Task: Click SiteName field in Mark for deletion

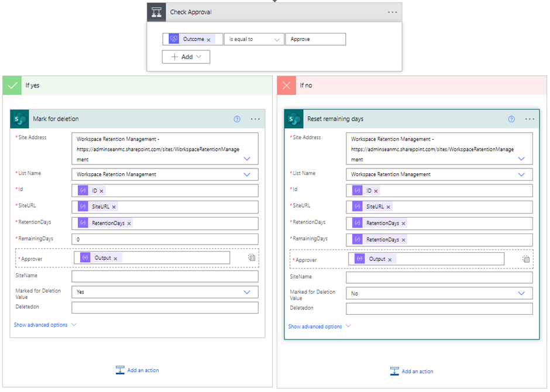Action: [165, 276]
